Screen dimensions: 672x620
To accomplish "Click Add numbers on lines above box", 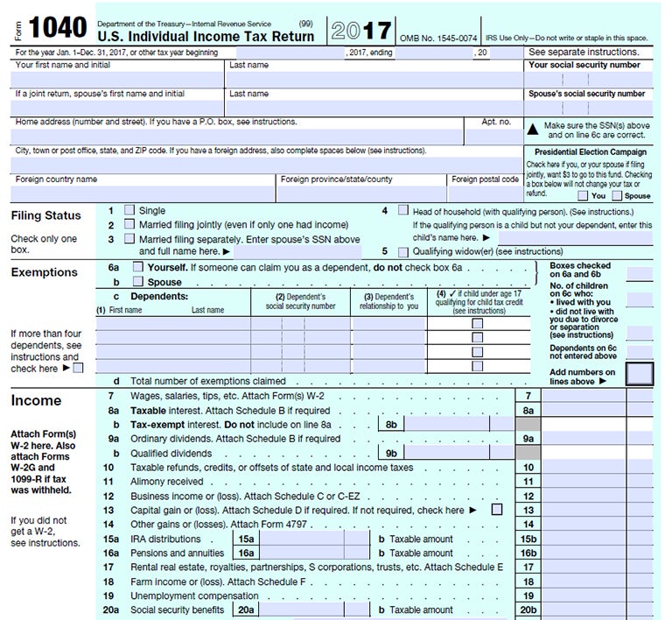I will (x=640, y=374).
